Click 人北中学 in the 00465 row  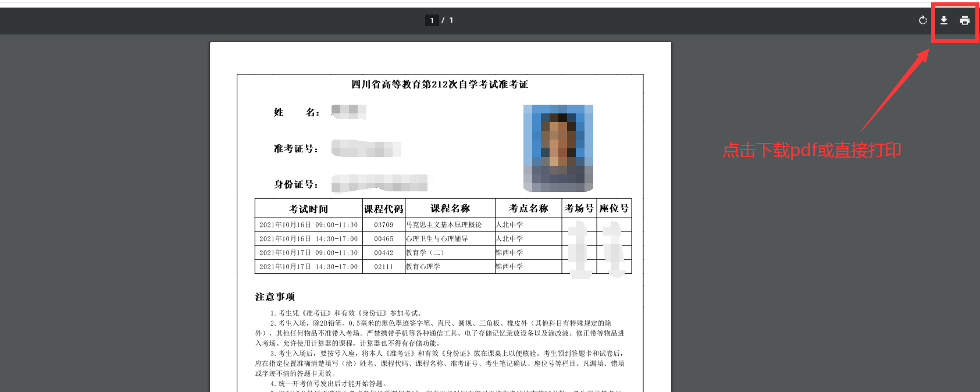click(509, 238)
